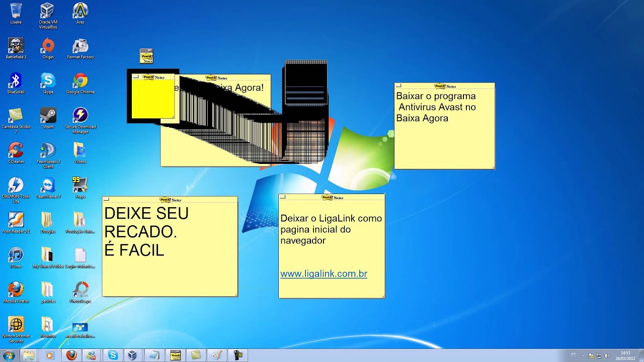Click title bar of Antivirus Avast note
Viewport: 644px width, 362px height.
click(x=444, y=86)
